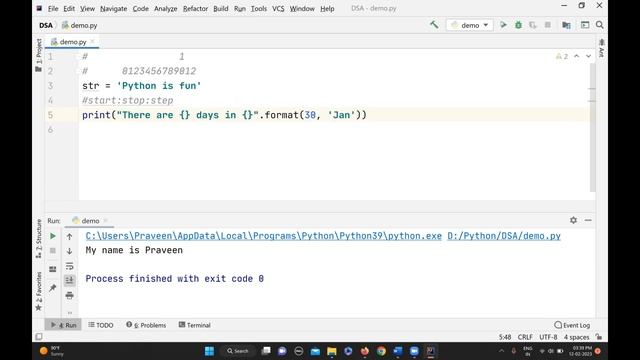Switch to the Run bottom tab
The image size is (640, 360).
pos(64,325)
